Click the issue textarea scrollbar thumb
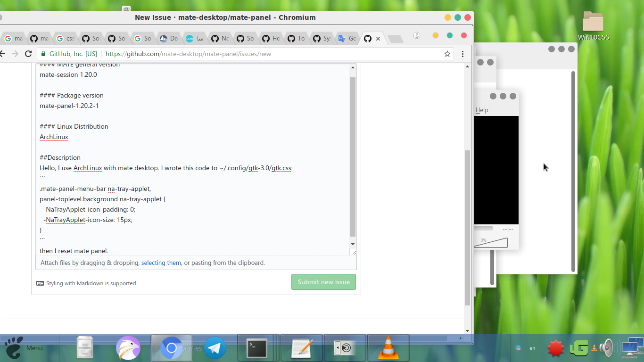 tap(353, 157)
